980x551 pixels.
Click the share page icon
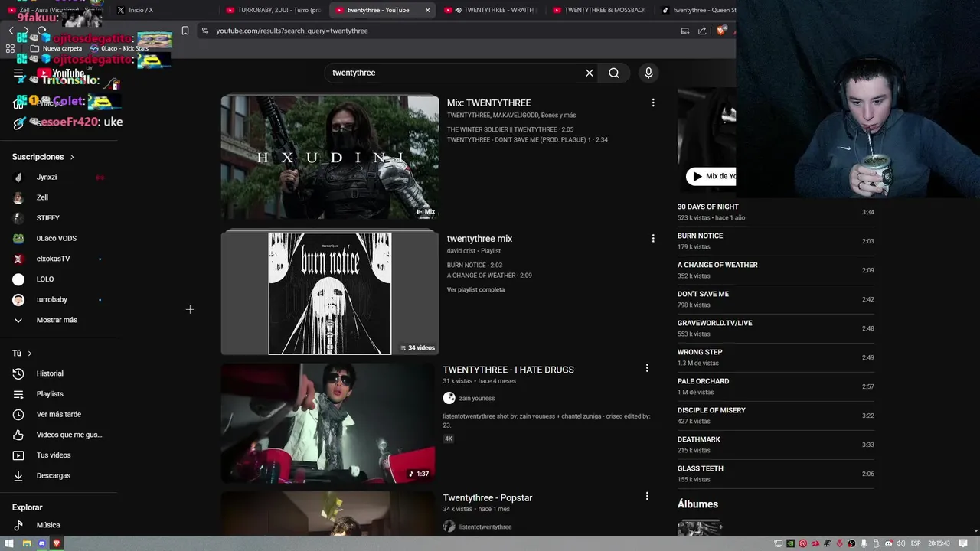click(x=702, y=31)
